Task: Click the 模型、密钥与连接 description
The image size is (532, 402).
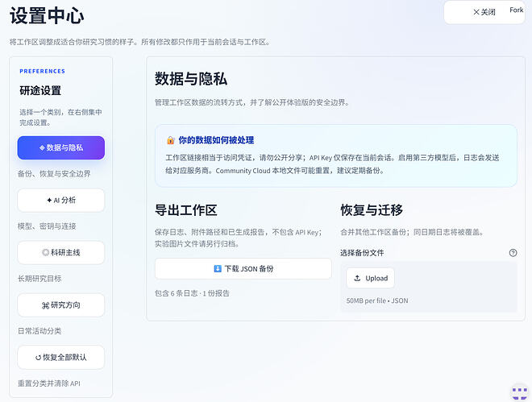Action: (47, 226)
